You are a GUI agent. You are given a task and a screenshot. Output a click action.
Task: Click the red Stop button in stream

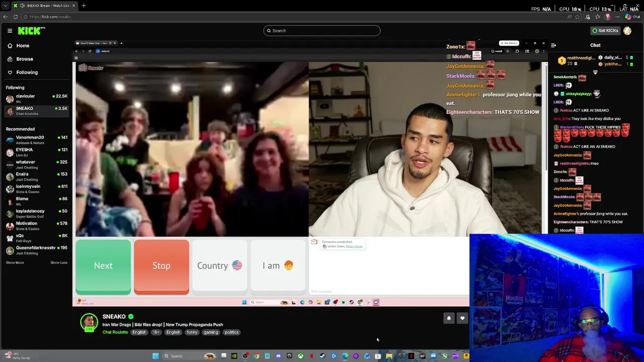[x=162, y=266]
